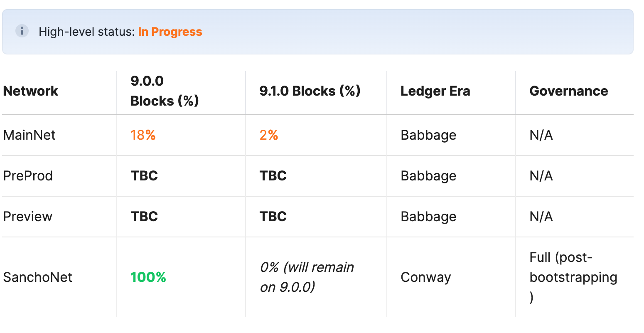Click the "9.0.0 Blocks (%)" column header

165,91
